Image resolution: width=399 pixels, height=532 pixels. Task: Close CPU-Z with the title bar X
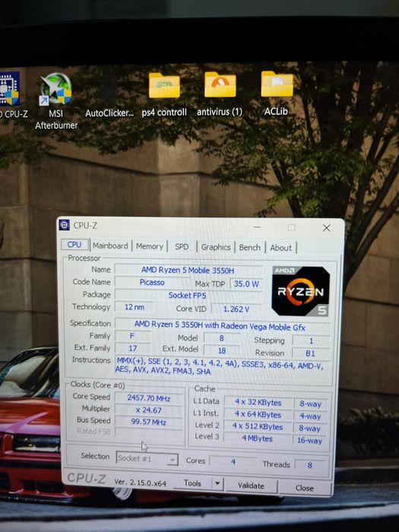tap(326, 228)
